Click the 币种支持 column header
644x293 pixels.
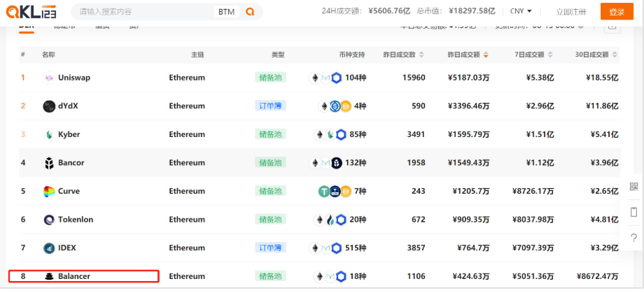352,55
